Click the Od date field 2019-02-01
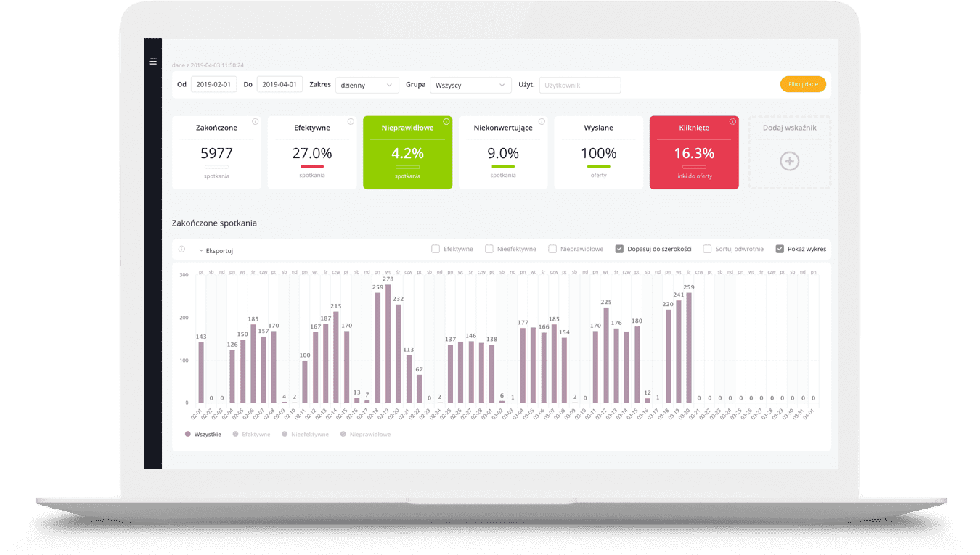The width and height of the screenshot is (980, 555). click(x=213, y=85)
